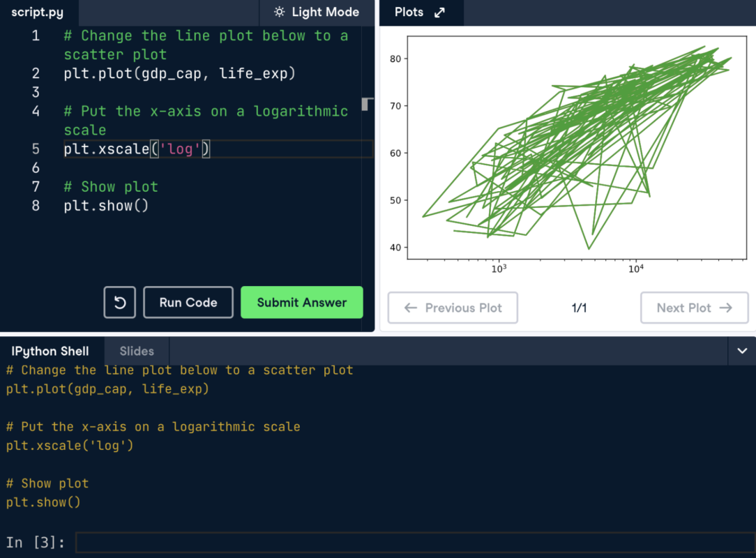
Task: Click the green Submit Answer button
Action: click(301, 303)
